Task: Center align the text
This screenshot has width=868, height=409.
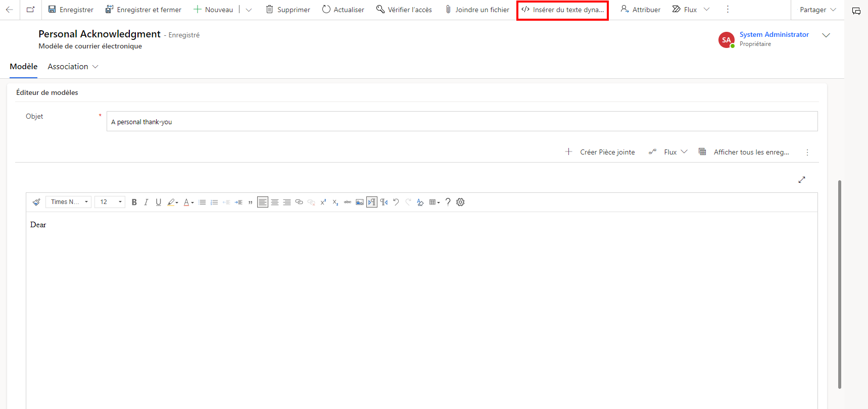Action: click(275, 202)
